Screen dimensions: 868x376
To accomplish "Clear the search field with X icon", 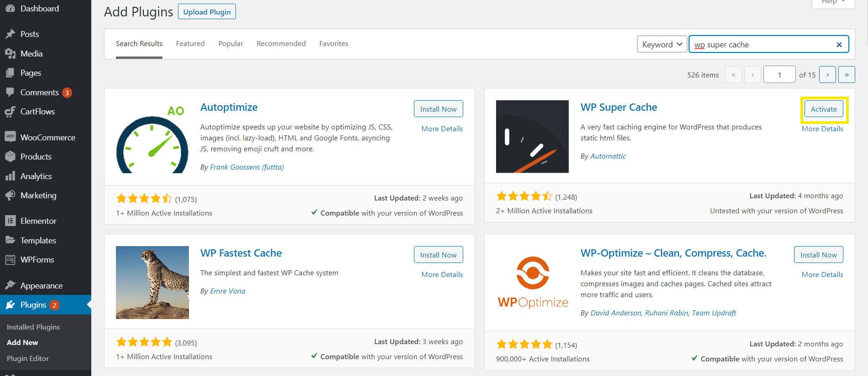I will coord(839,45).
